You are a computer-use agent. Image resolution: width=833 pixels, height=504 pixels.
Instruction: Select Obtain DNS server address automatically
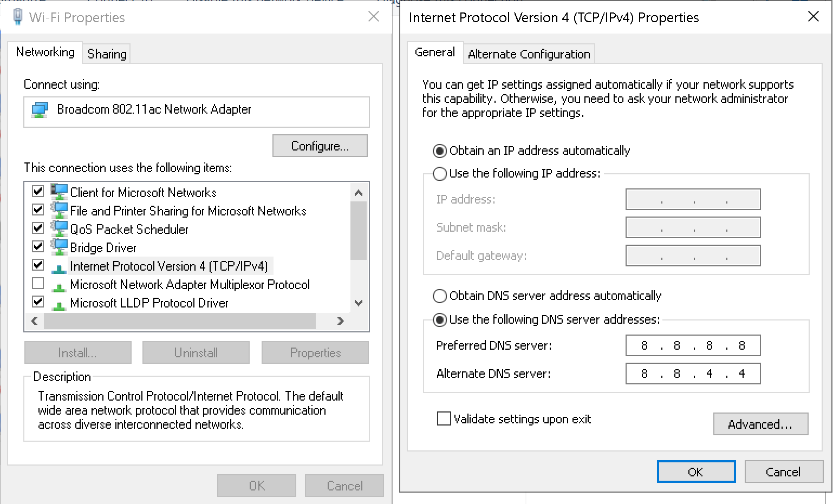(439, 296)
